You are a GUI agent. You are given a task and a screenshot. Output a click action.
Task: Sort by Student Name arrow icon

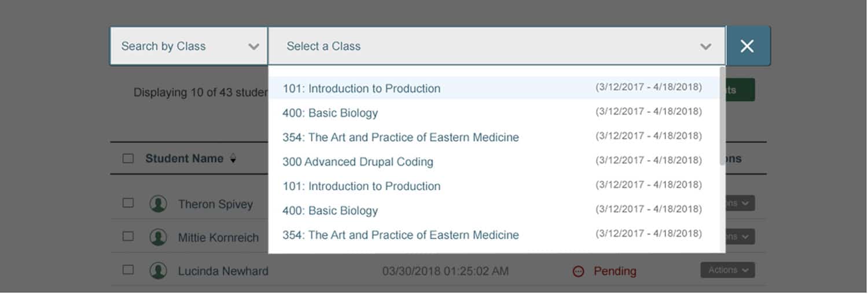(233, 159)
